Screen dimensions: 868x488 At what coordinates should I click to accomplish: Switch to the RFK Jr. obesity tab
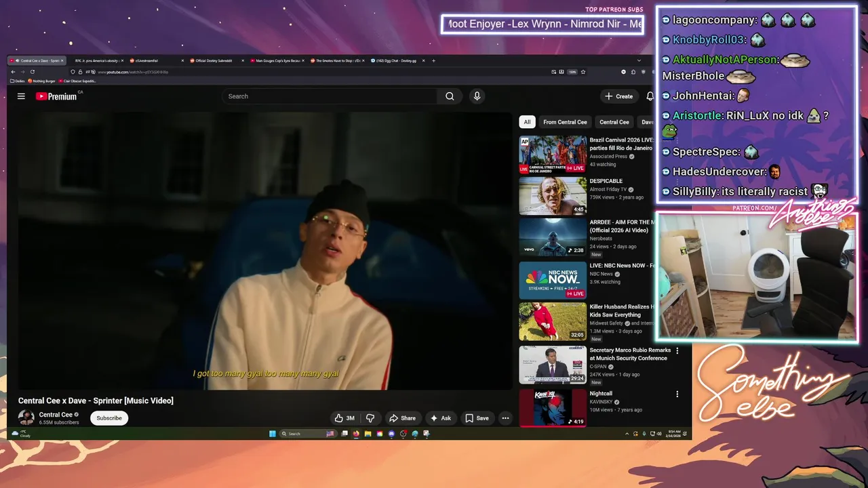coord(96,60)
